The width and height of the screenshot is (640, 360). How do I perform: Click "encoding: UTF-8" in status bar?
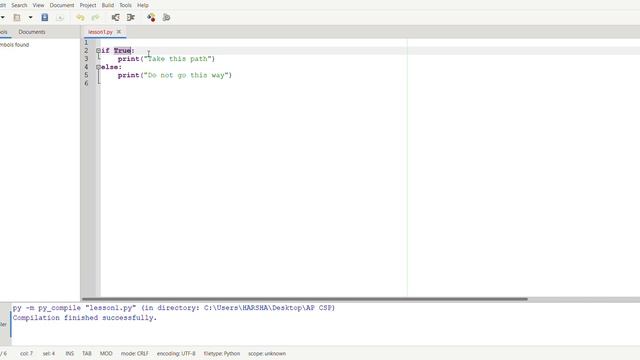pyautogui.click(x=176, y=353)
